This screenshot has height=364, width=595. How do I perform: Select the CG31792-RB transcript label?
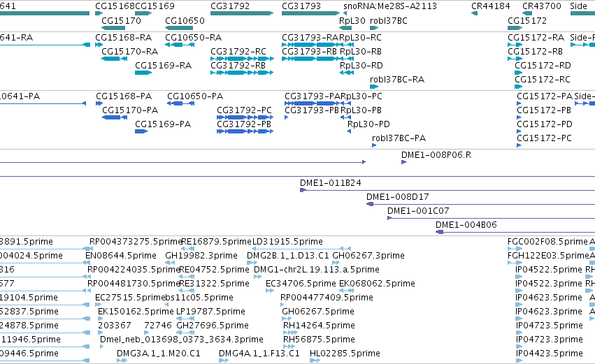[238, 65]
